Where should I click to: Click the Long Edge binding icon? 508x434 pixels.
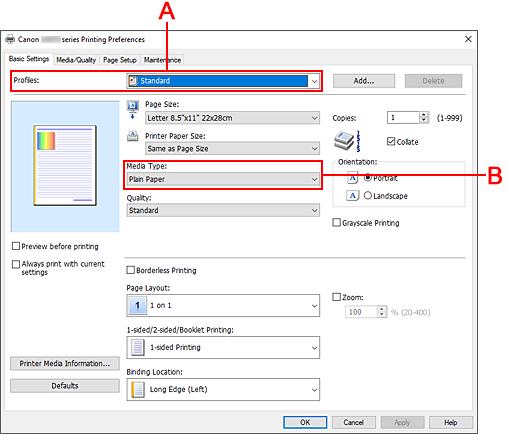pos(138,390)
